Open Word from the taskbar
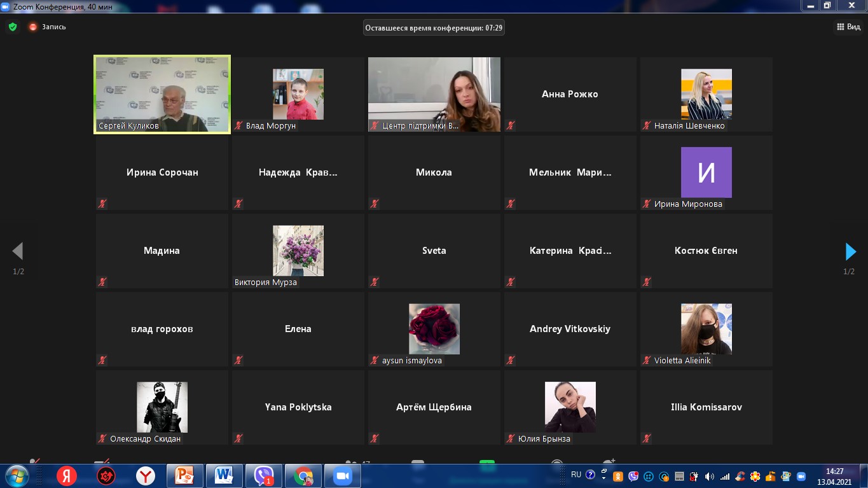The image size is (868, 488). 224,476
